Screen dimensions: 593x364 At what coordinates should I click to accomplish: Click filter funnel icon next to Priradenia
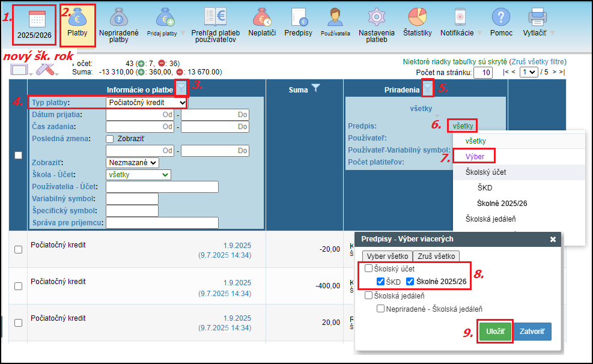(x=427, y=89)
